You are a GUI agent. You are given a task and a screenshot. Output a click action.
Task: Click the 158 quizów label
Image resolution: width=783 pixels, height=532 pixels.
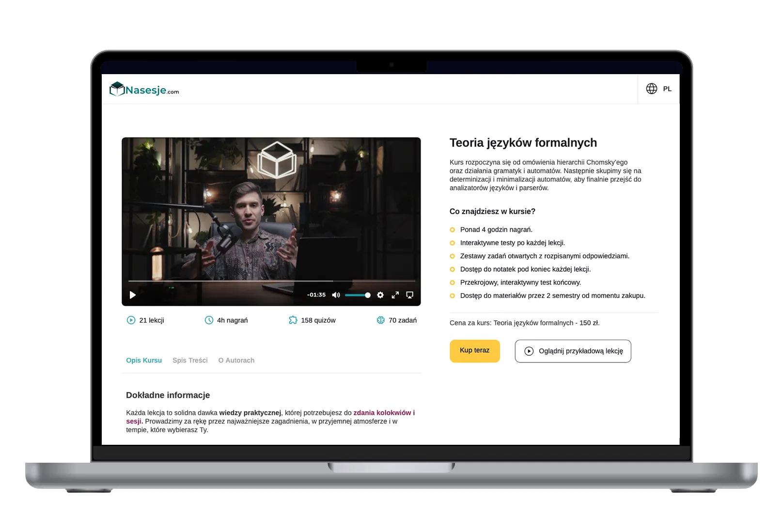click(318, 320)
